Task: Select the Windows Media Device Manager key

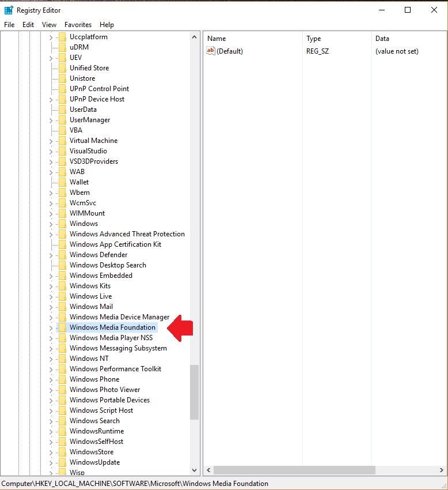Action: click(119, 317)
